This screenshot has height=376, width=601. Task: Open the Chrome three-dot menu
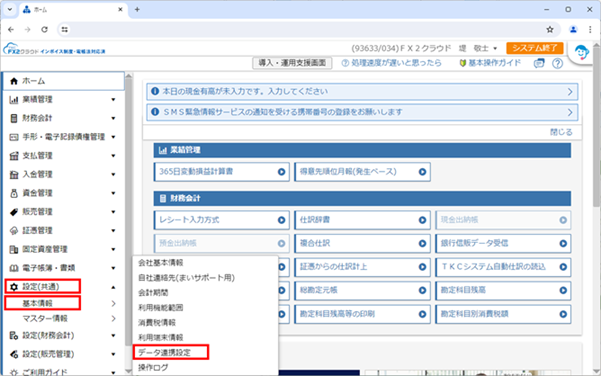point(590,30)
